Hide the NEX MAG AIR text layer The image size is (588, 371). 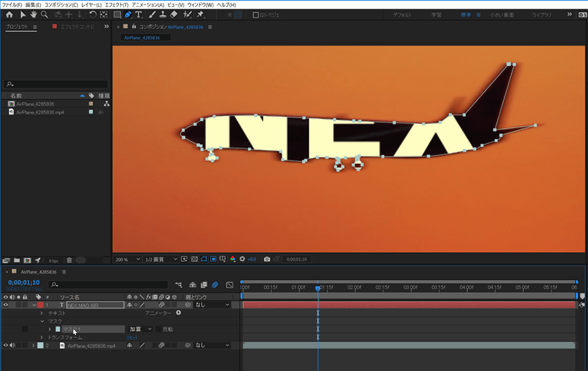coord(6,305)
